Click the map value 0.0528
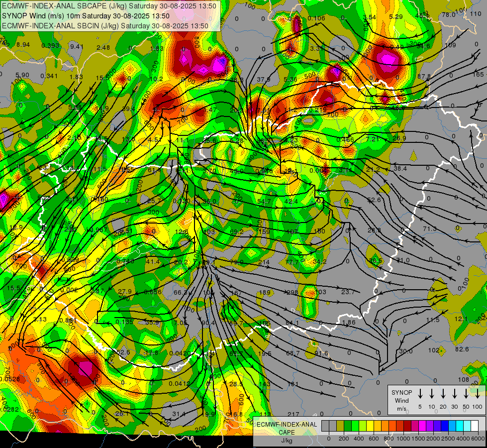Screen dimensions: 487x448 [9, 379]
